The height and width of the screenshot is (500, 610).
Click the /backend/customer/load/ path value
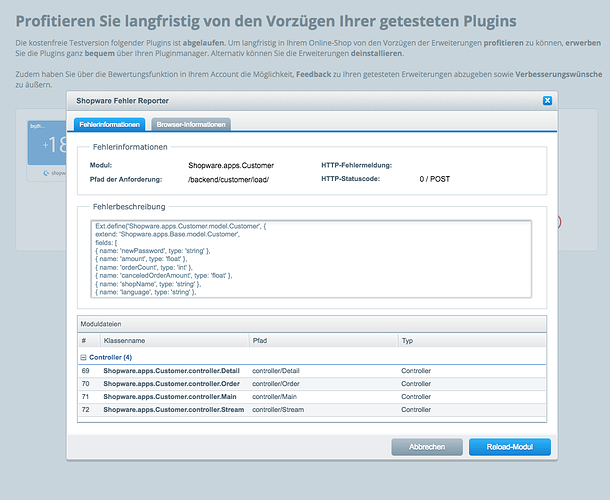(x=228, y=180)
